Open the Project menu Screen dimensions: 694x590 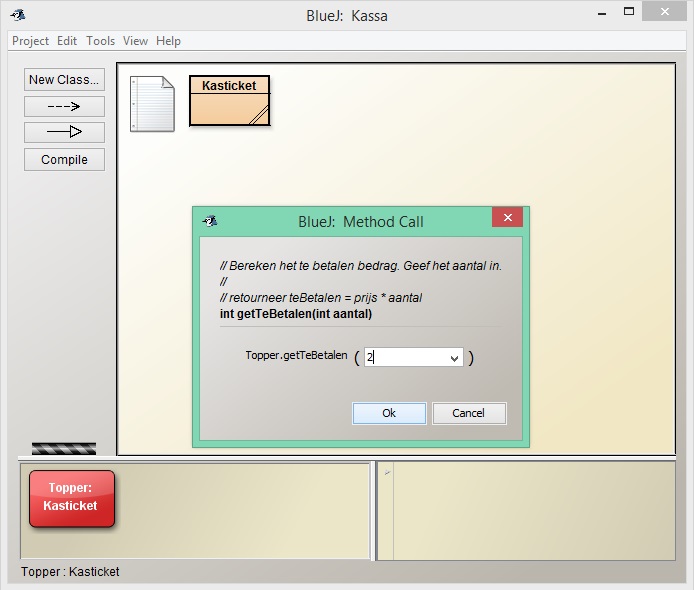[x=30, y=41]
